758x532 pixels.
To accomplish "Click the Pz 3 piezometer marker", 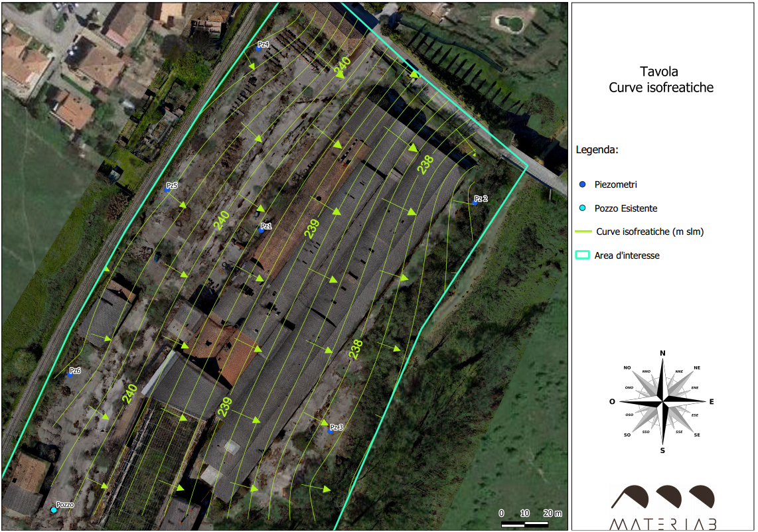I will click(330, 431).
